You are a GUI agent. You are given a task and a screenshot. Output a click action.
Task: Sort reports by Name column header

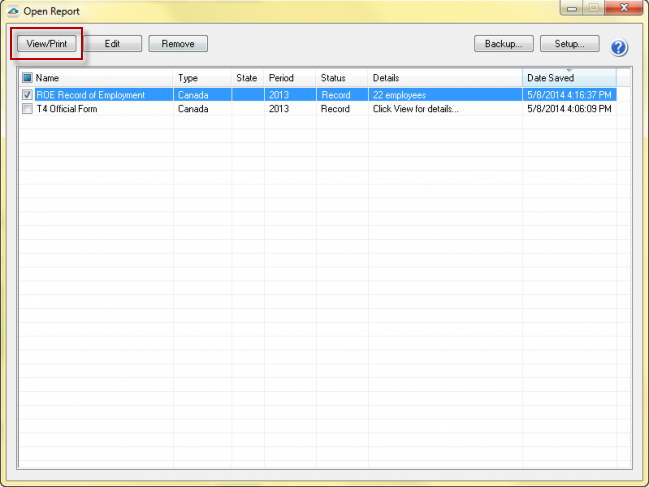pos(100,78)
